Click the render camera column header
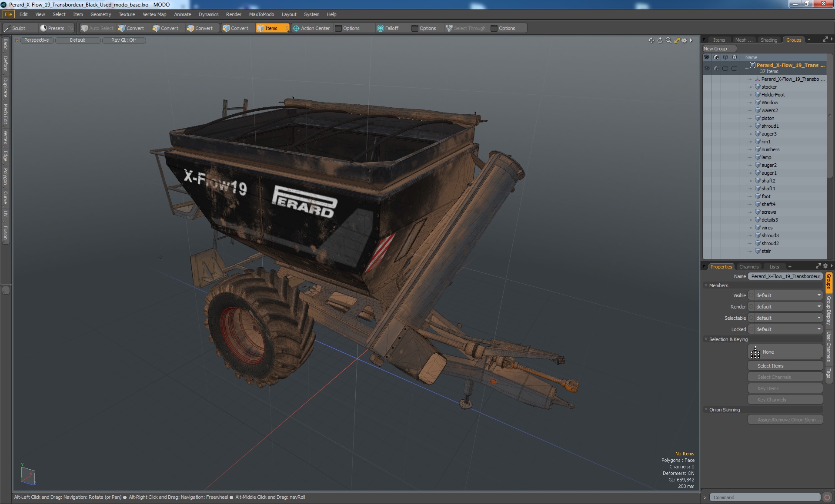Viewport: 835px width, 504px height. coord(716,57)
